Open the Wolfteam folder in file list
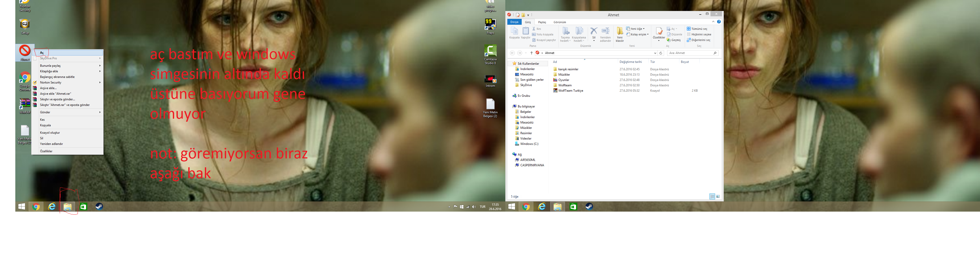 coord(565,86)
